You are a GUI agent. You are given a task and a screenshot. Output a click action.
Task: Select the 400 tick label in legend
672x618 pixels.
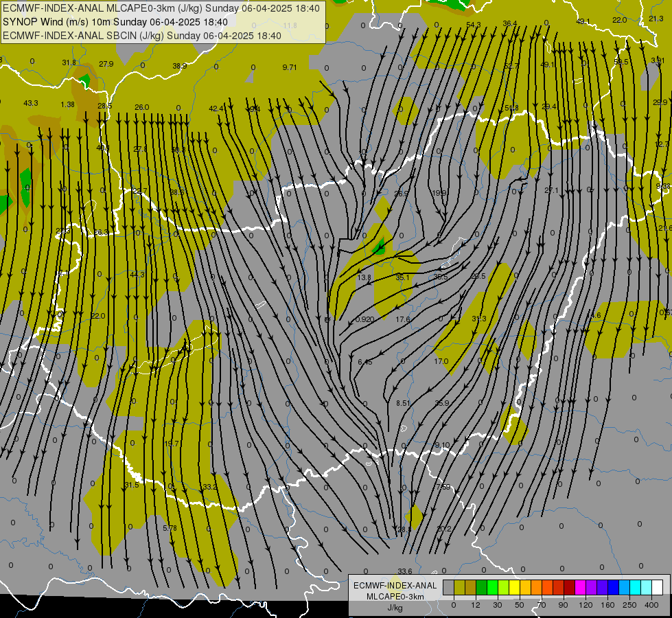coord(651,605)
